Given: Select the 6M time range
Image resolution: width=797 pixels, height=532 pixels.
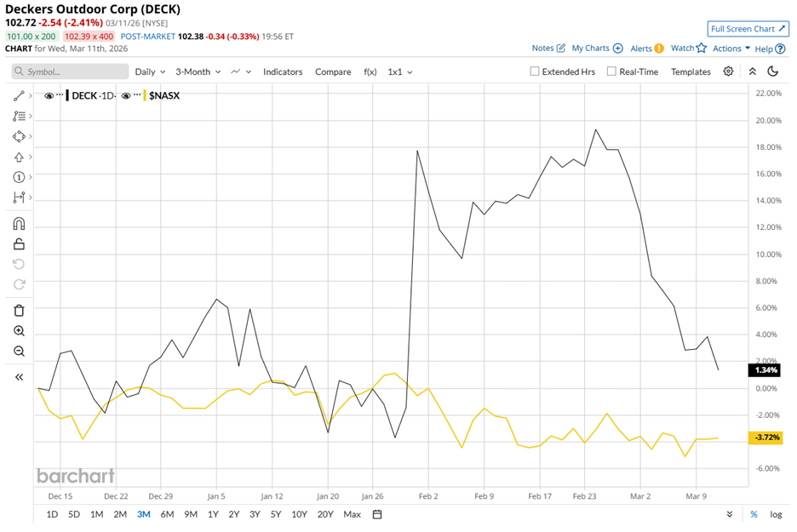Looking at the screenshot, I should pyautogui.click(x=167, y=514).
